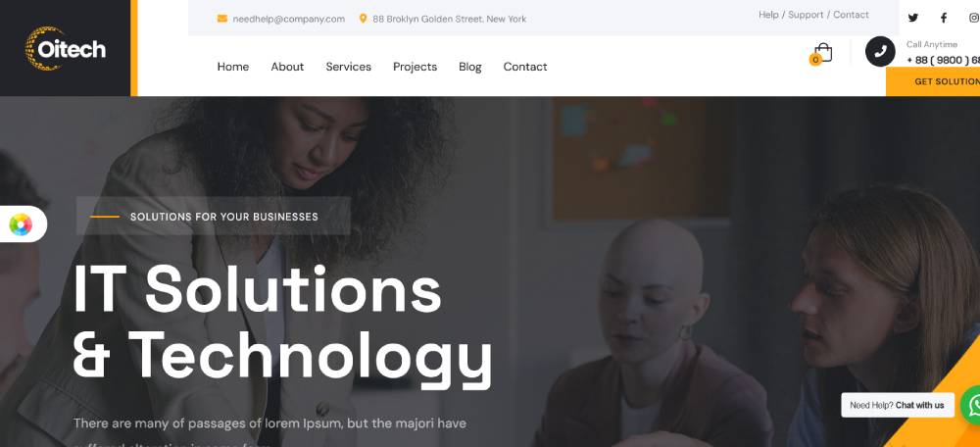This screenshot has height=447, width=980.
Task: Open the Instagram social icon
Action: [x=974, y=18]
